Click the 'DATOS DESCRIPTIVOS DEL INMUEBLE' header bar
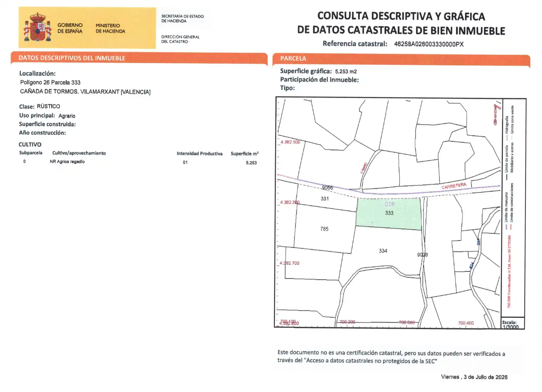542x392 pixels. click(x=139, y=58)
